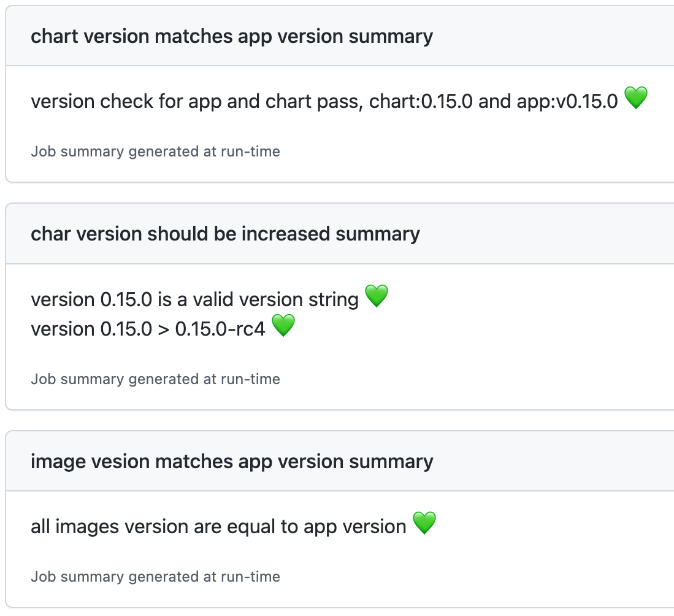
Task: Select 'chart version matches app version summary' heading
Action: pos(232,36)
